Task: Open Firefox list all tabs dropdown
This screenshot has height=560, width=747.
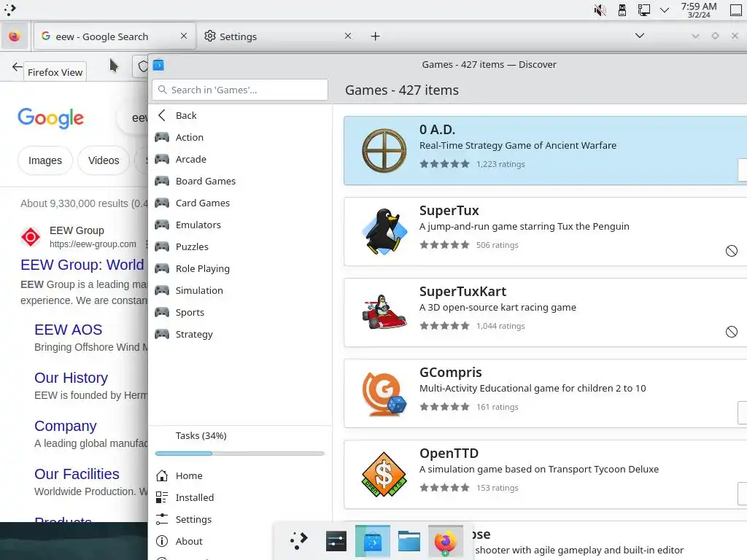Action: [640, 36]
